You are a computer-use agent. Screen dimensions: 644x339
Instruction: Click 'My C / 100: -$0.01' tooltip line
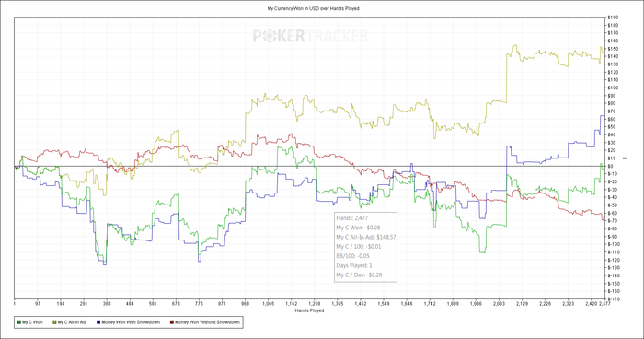click(x=359, y=247)
